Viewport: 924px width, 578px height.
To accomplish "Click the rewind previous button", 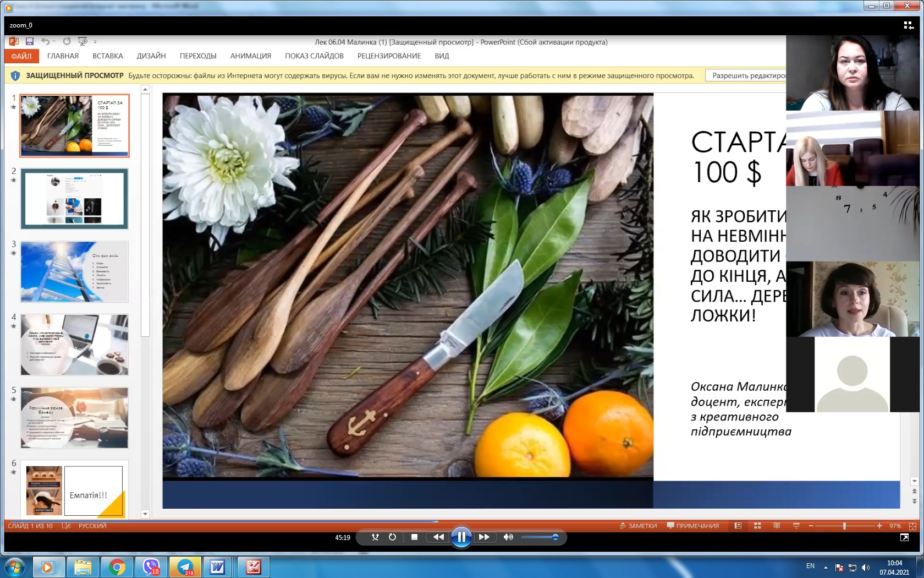I will click(x=438, y=537).
